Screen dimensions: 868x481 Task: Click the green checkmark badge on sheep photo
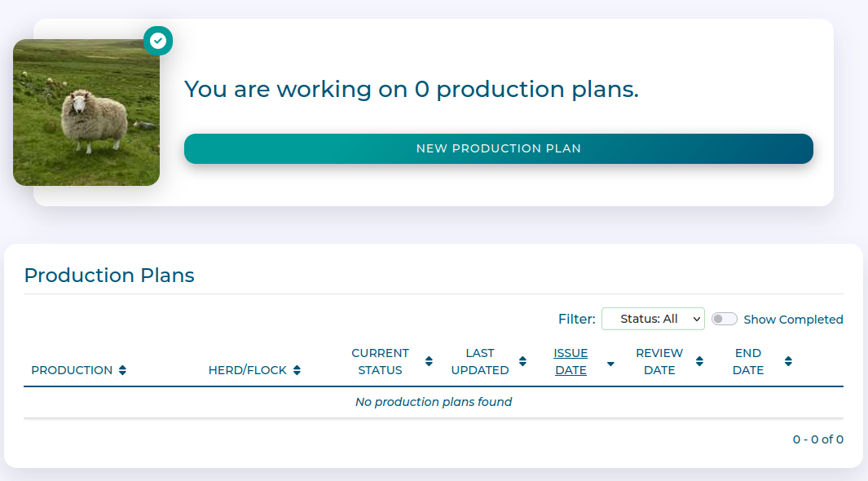(x=158, y=41)
